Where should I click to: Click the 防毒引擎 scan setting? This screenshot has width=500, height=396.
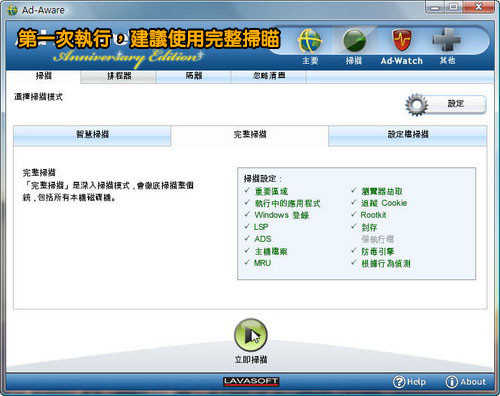[x=378, y=251]
